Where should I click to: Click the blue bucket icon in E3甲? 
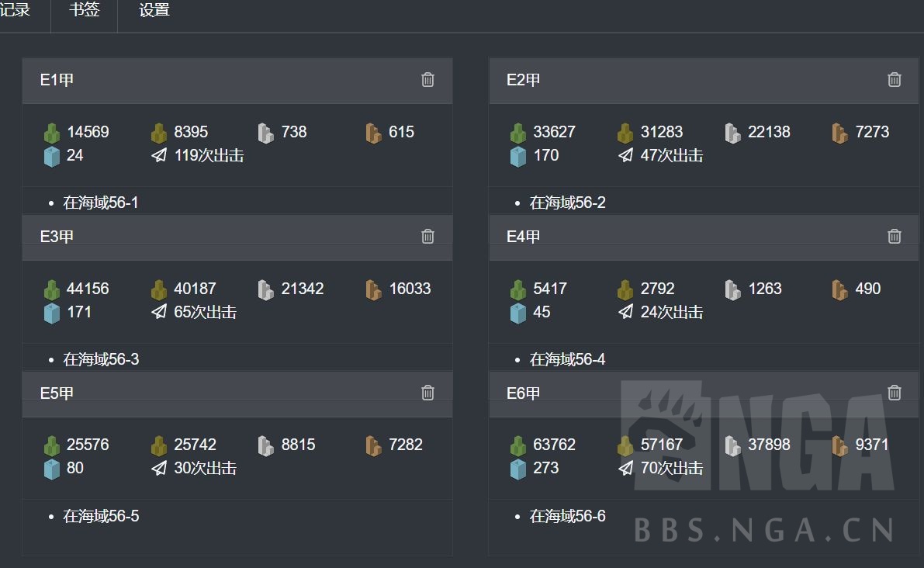pos(52,313)
